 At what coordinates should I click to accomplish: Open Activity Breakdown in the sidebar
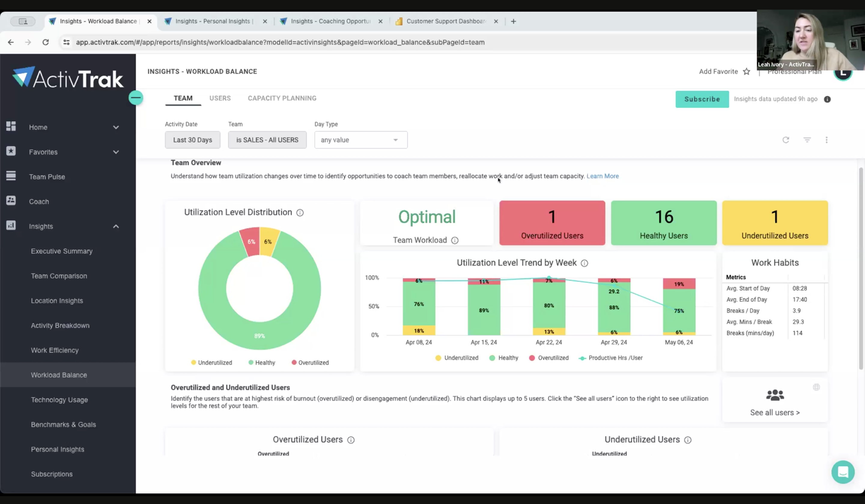tap(60, 326)
